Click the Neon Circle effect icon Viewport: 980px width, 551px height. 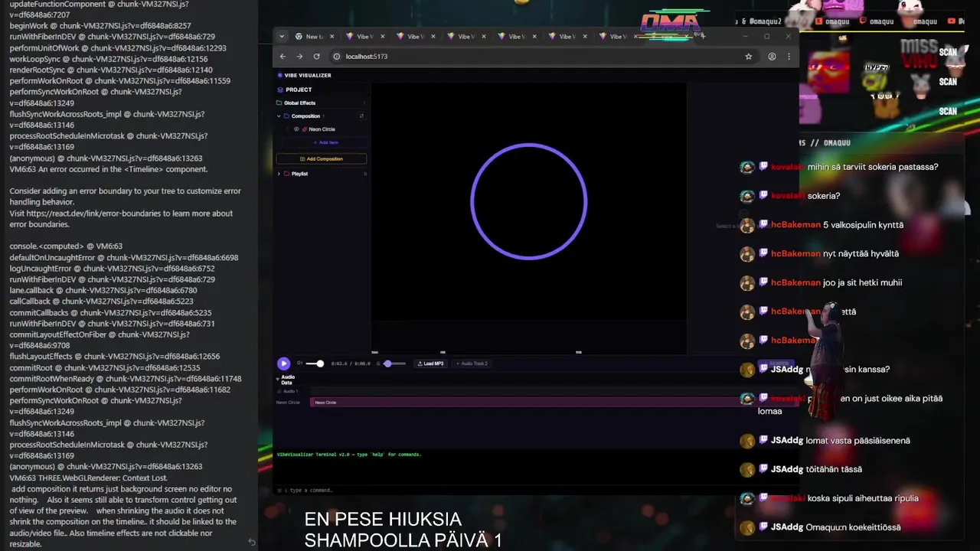304,129
